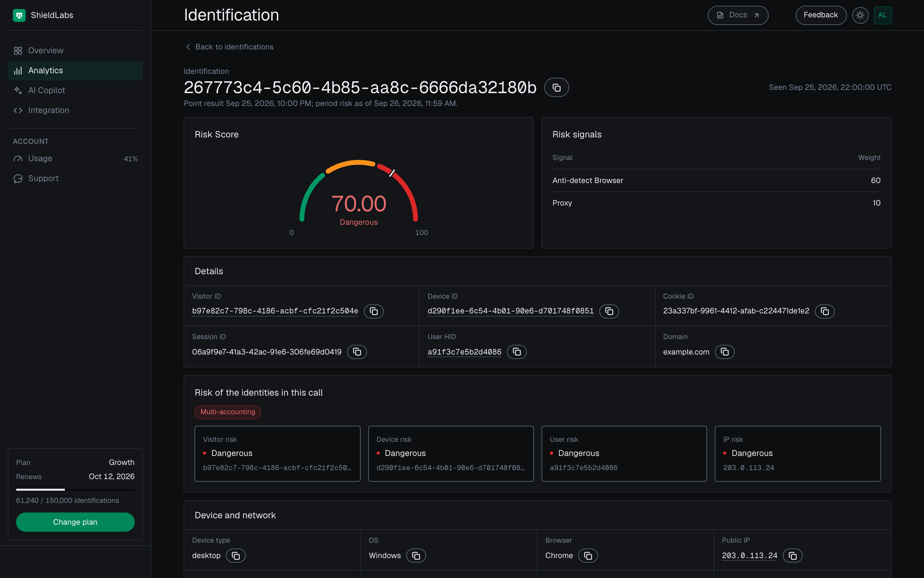
Task: Open the Visitor risk card
Action: point(277,453)
